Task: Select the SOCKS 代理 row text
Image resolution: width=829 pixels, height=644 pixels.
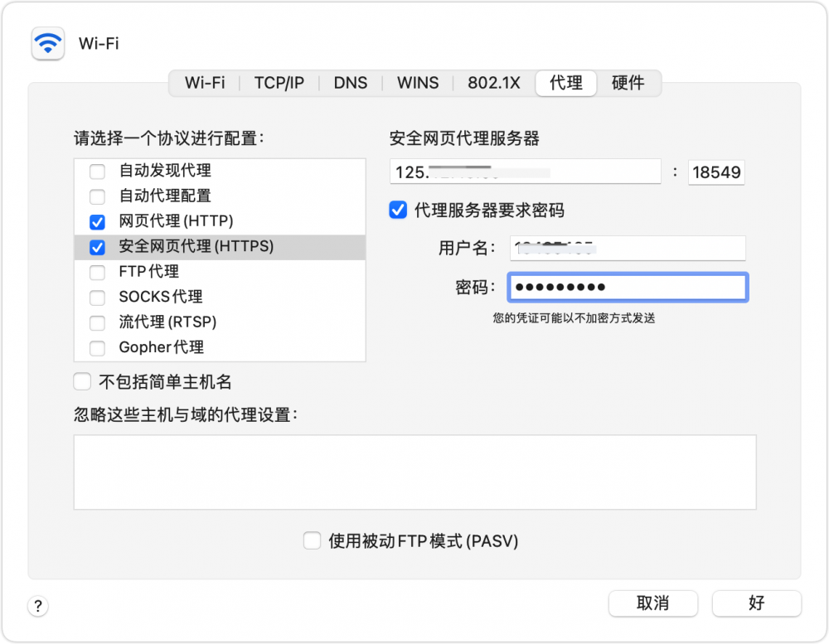Action: pyautogui.click(x=161, y=297)
